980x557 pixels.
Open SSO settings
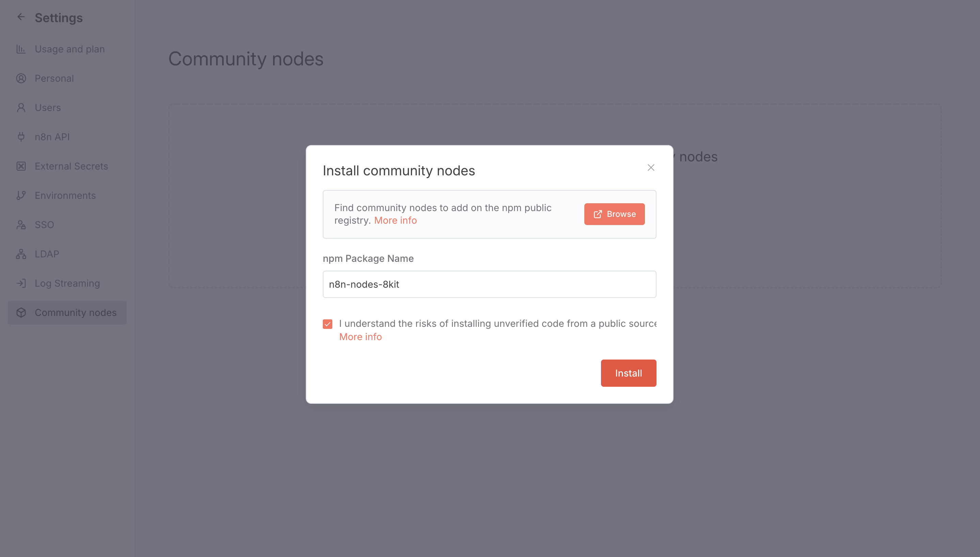[x=67, y=225]
